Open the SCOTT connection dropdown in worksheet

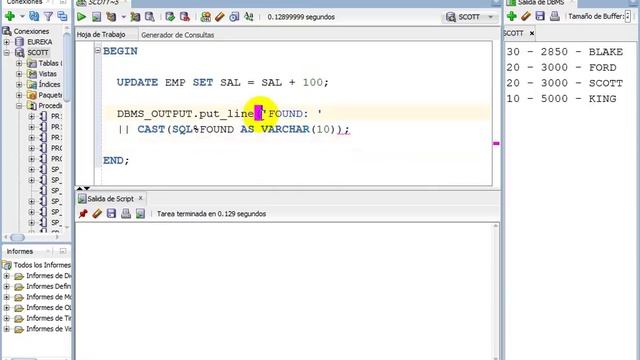(491, 17)
